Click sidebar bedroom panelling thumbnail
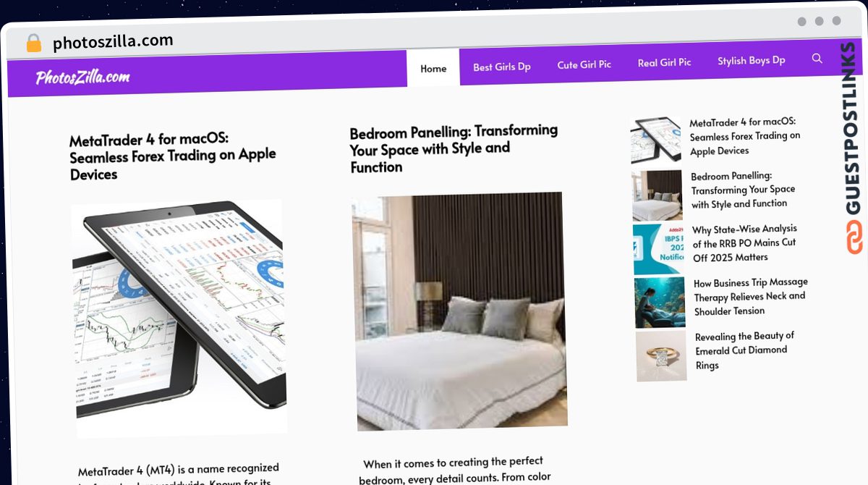The height and width of the screenshot is (485, 868). [657, 195]
